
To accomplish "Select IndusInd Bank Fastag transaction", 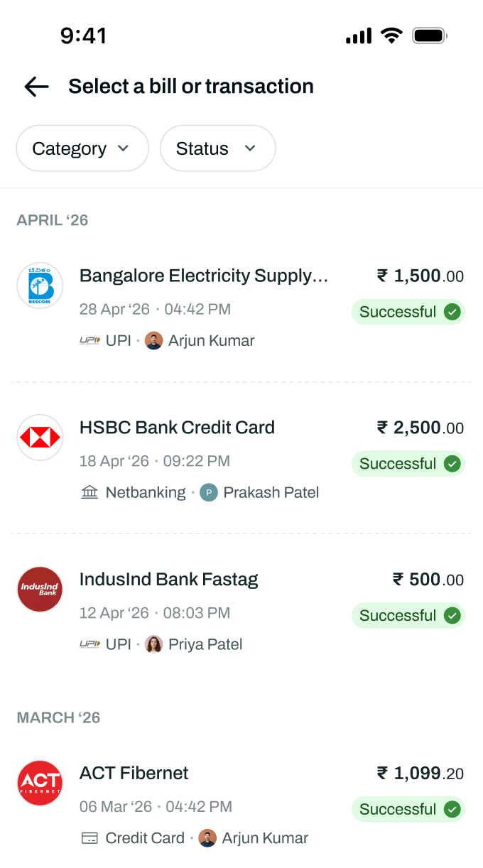I will [241, 611].
